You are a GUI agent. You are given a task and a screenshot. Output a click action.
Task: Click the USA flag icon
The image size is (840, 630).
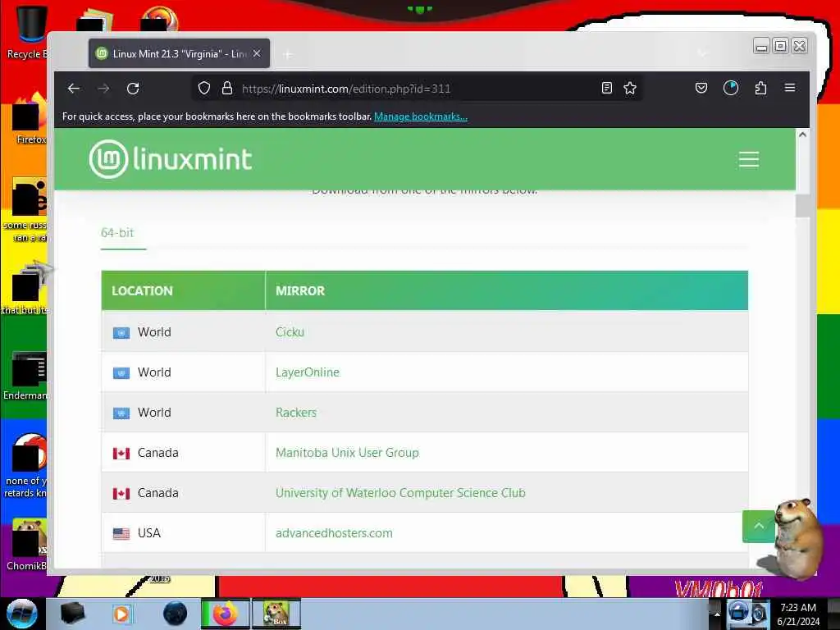(x=121, y=533)
